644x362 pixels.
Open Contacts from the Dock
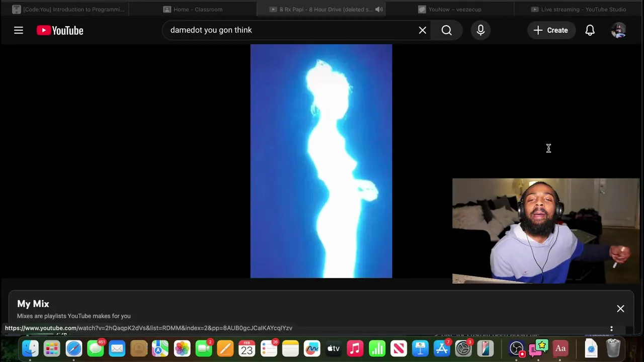pyautogui.click(x=138, y=348)
